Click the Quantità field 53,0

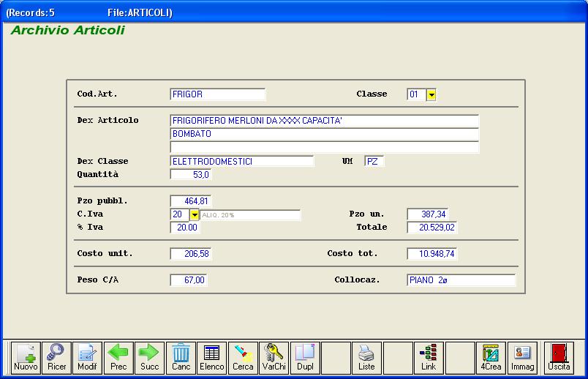point(191,174)
